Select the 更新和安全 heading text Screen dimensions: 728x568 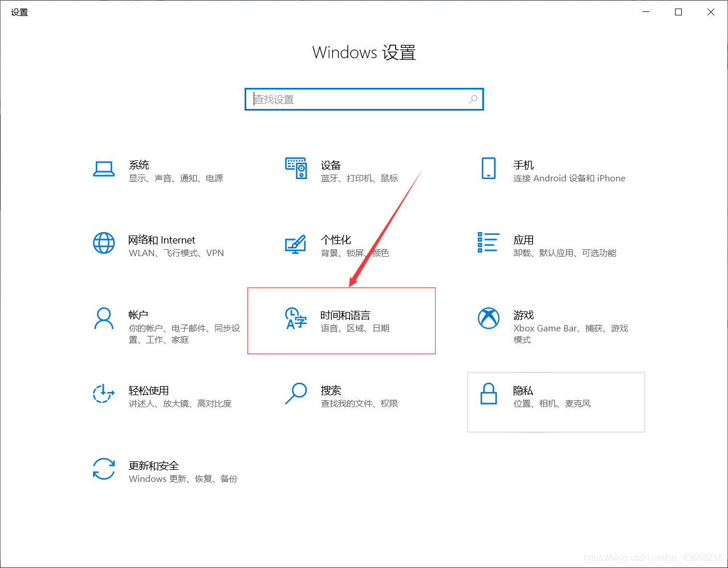tap(154, 465)
